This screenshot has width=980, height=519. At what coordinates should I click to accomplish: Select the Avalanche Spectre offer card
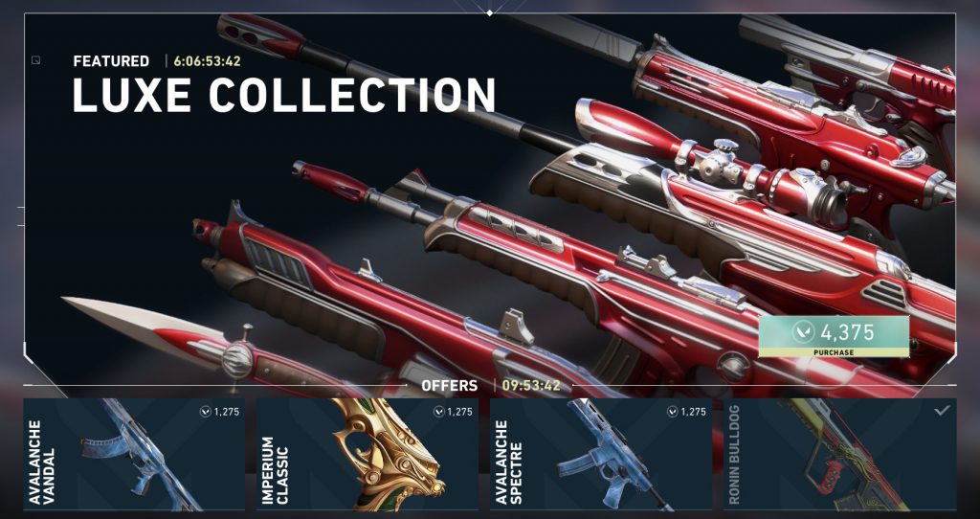601,455
